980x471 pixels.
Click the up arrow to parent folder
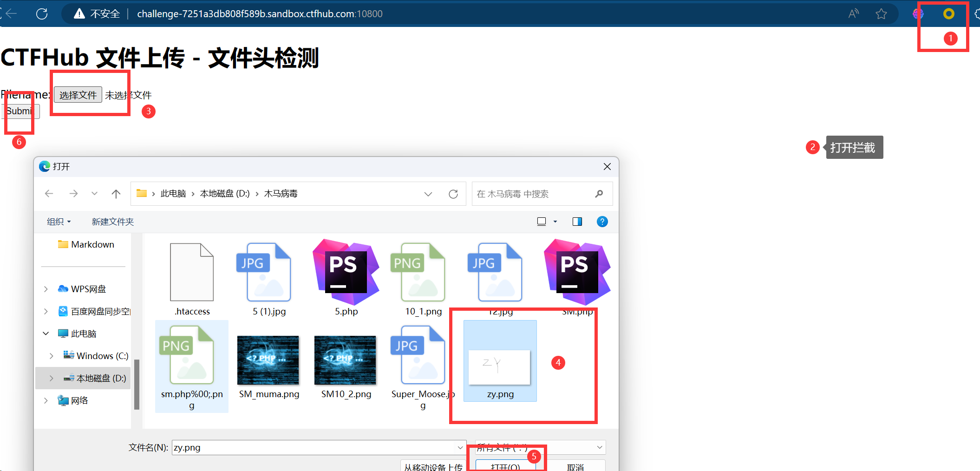[116, 194]
